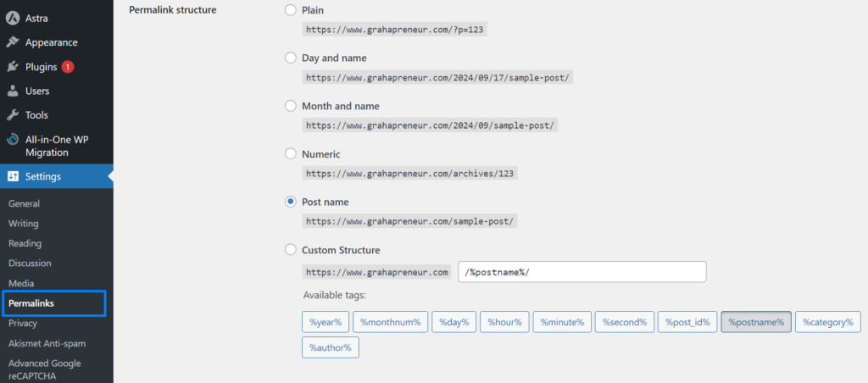Click the Appearance paintbrush icon
The width and height of the screenshot is (868, 383).
coord(13,42)
